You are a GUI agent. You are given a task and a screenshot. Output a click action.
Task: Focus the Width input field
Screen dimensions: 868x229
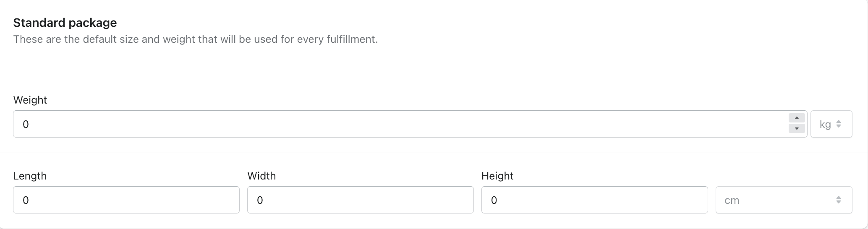pyautogui.click(x=361, y=200)
